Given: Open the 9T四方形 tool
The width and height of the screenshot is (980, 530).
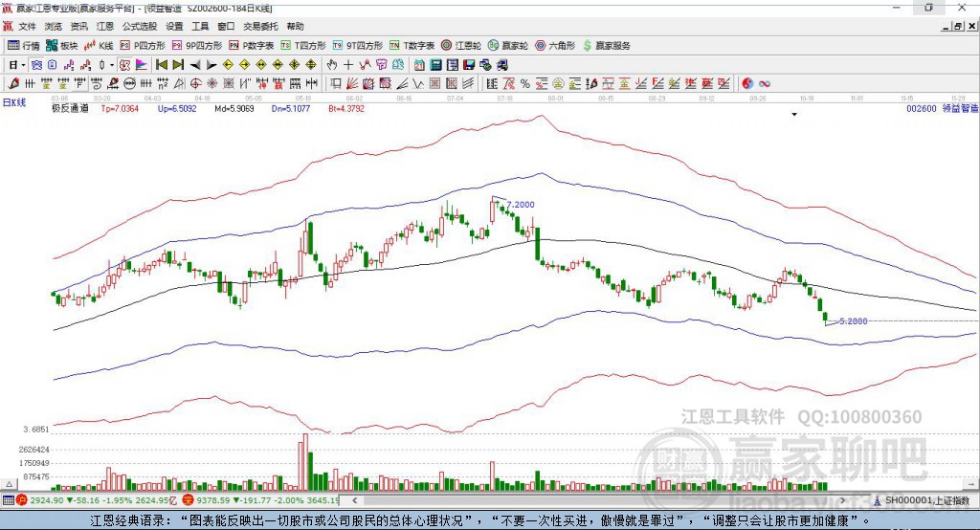Looking at the screenshot, I should (358, 46).
